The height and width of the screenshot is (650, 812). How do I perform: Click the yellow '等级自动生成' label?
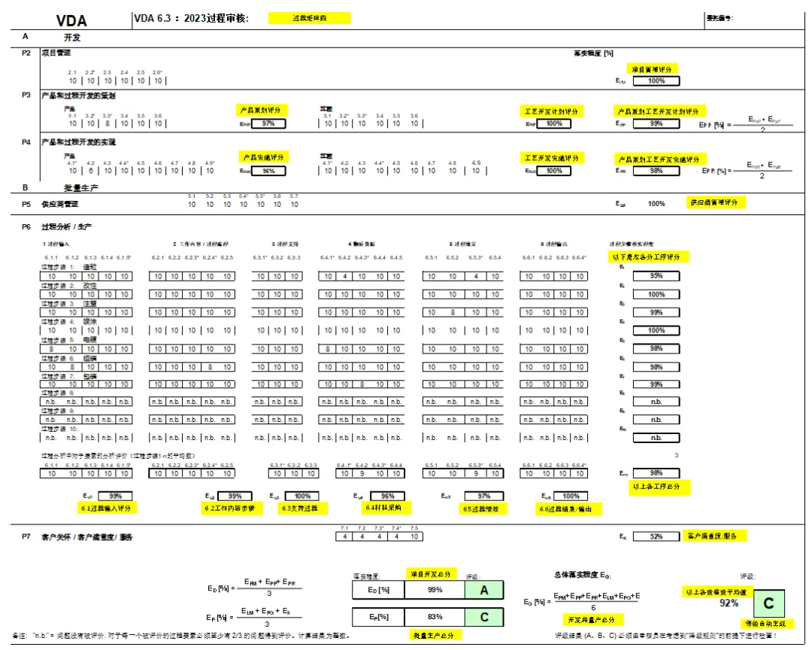click(x=766, y=624)
